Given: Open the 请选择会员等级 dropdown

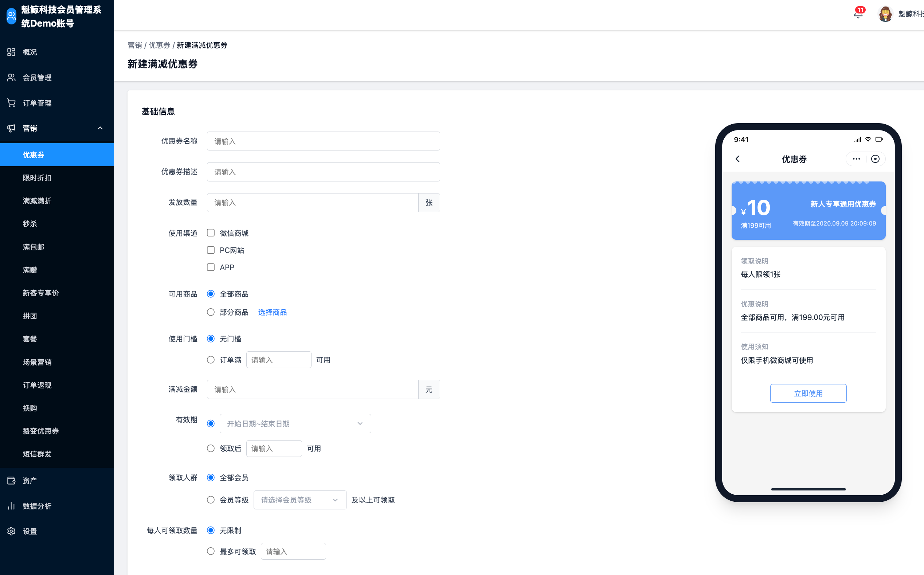Looking at the screenshot, I should [300, 500].
